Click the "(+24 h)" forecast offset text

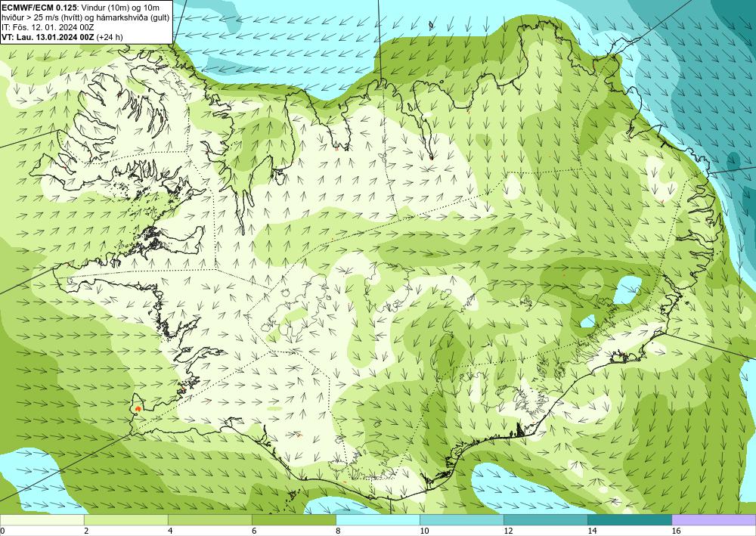110,36
